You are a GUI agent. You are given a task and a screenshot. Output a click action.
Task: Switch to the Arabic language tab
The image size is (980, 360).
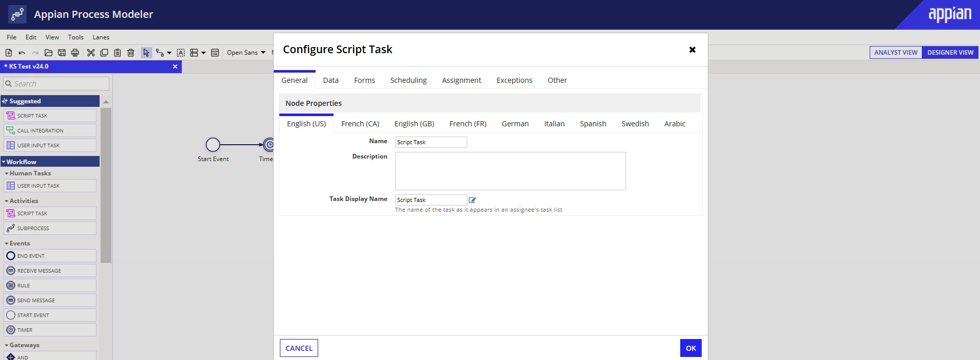(x=675, y=124)
